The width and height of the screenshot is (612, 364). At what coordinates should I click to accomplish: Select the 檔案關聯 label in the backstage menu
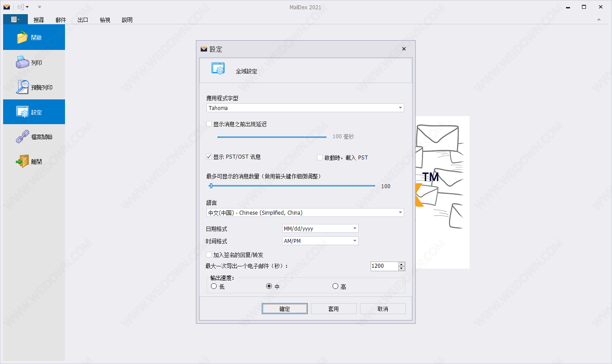[x=42, y=137]
